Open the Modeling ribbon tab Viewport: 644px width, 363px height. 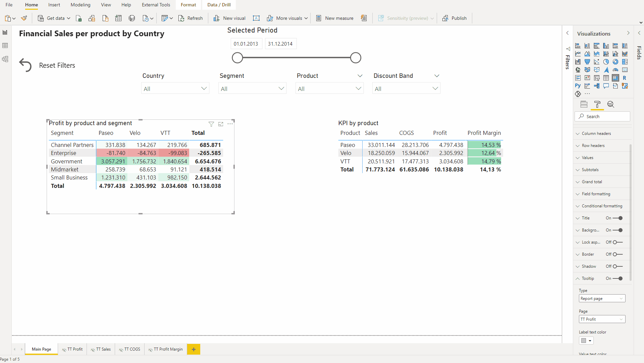pos(80,5)
